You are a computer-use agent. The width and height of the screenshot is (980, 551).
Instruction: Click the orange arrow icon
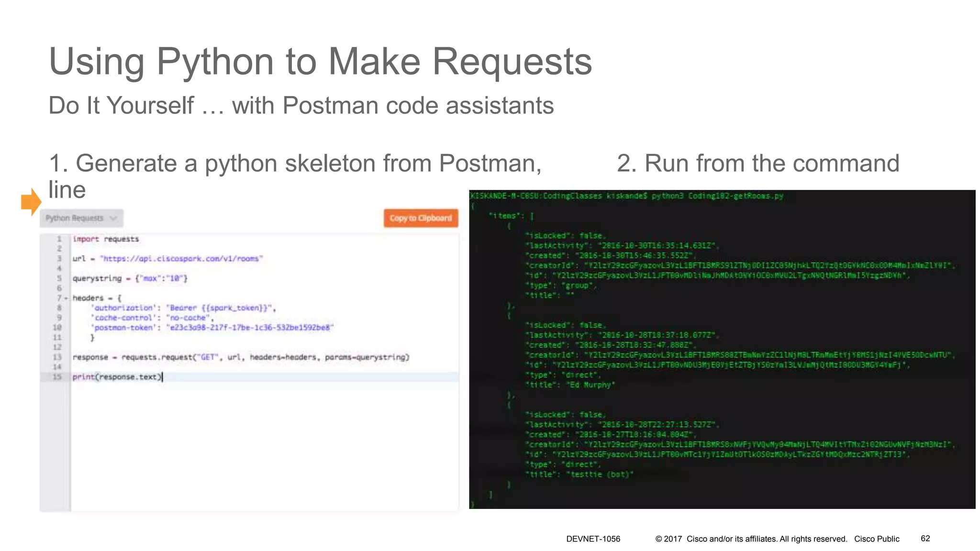click(31, 201)
